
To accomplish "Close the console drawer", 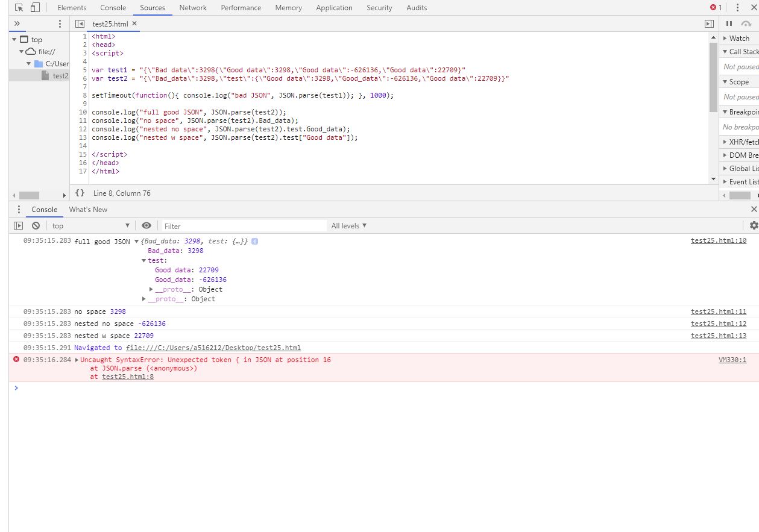I will point(754,209).
